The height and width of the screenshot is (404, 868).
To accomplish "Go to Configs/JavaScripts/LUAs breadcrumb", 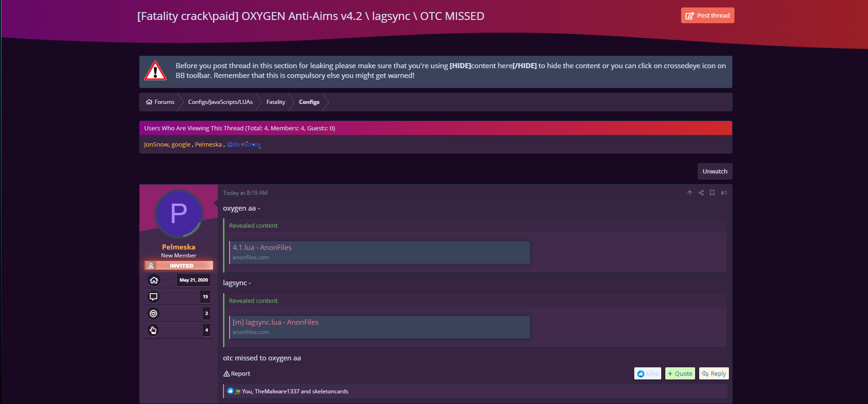I will (x=220, y=102).
